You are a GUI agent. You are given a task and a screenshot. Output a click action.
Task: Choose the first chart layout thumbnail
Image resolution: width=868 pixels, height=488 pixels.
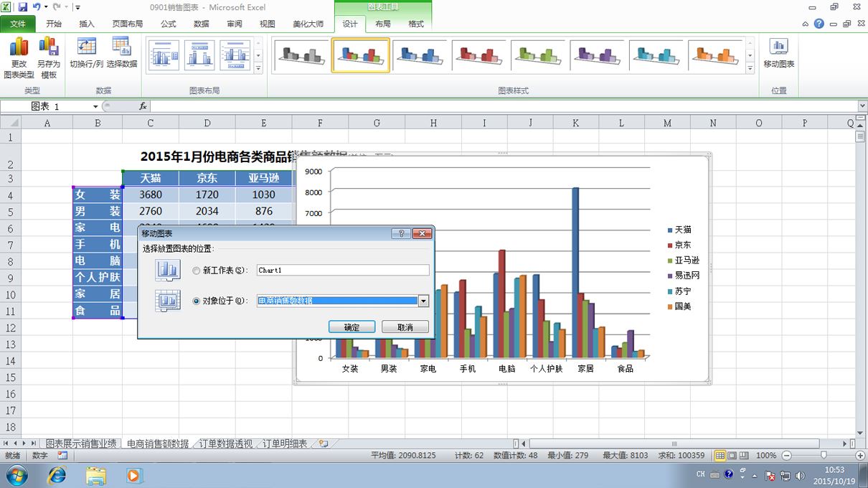164,55
